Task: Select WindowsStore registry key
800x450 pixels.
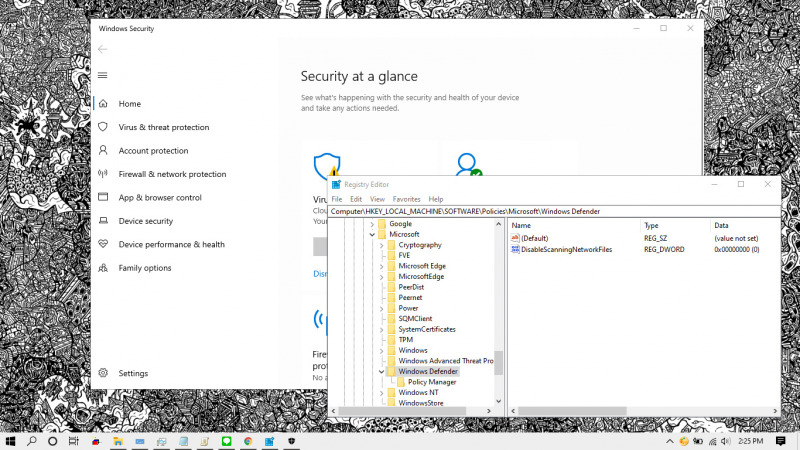Action: pyautogui.click(x=420, y=403)
